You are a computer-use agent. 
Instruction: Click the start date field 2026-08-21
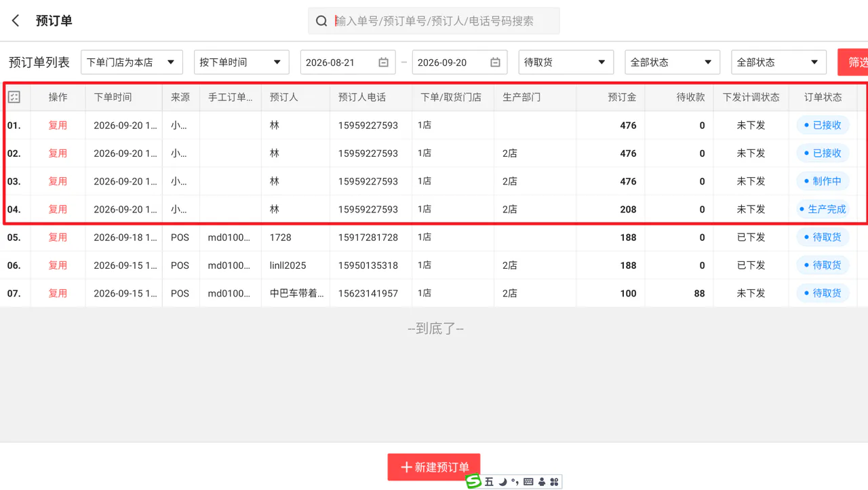tap(348, 62)
